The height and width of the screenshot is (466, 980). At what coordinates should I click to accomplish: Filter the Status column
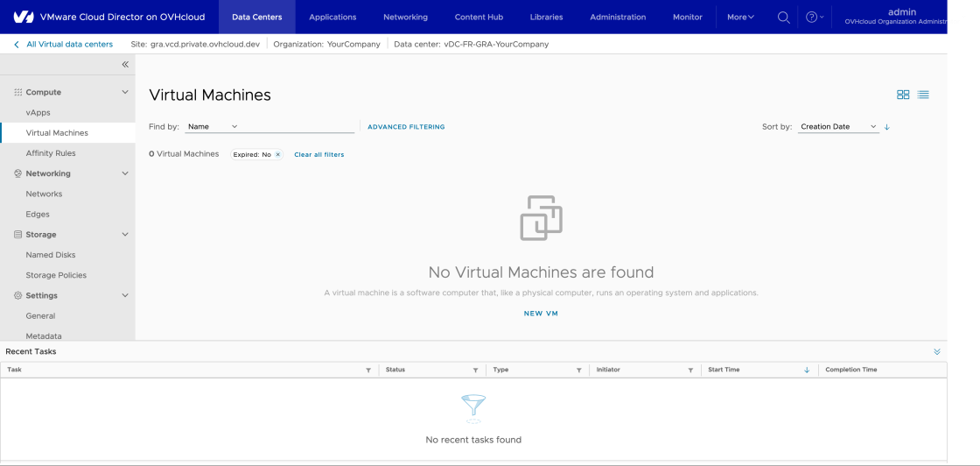tap(476, 371)
